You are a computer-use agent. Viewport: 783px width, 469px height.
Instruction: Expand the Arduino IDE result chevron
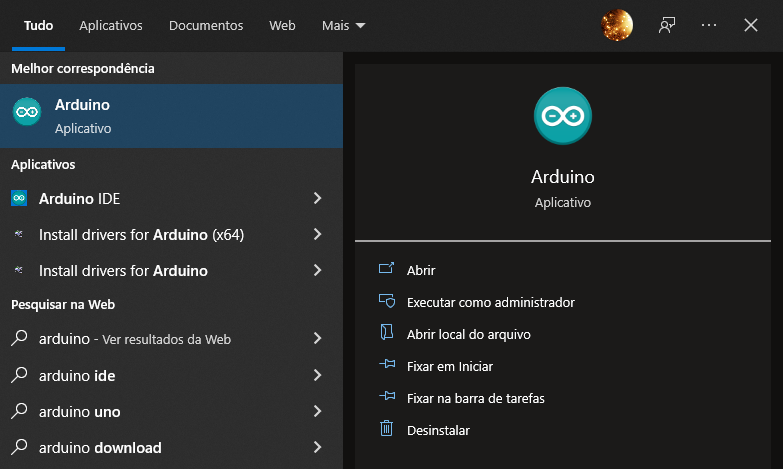pos(318,198)
